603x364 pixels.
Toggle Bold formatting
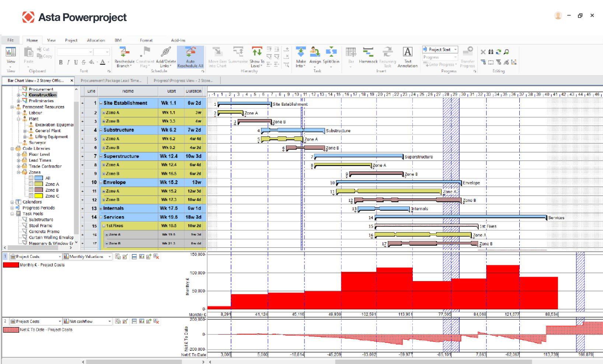[61, 62]
